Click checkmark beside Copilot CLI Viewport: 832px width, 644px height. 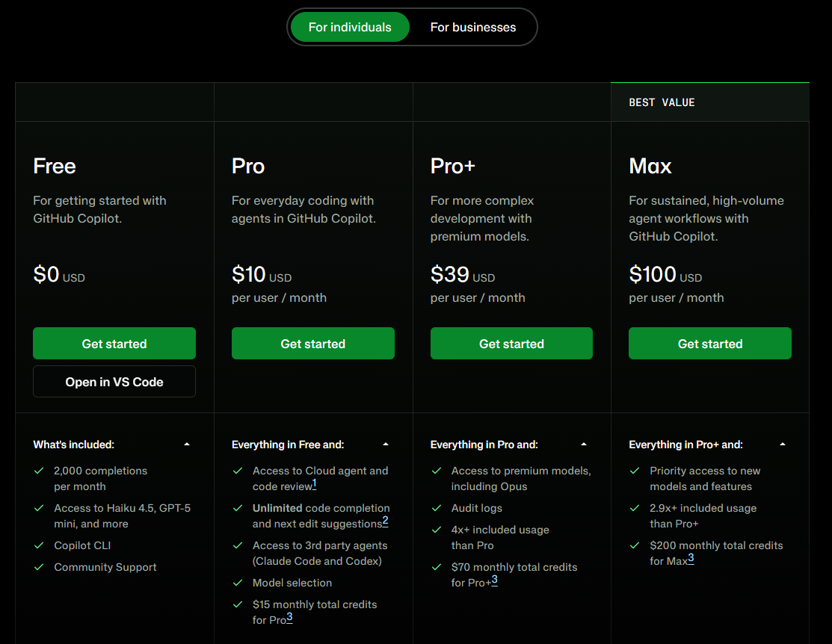coord(39,545)
